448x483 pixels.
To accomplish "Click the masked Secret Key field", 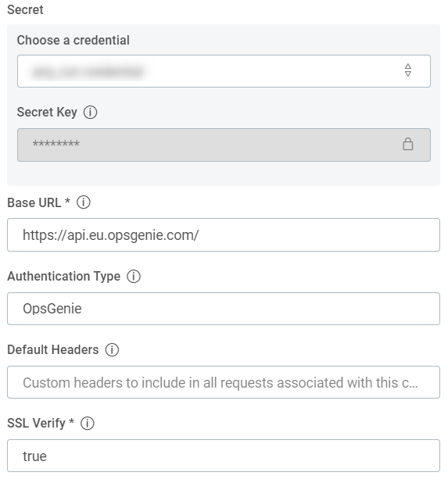I will click(x=224, y=145).
